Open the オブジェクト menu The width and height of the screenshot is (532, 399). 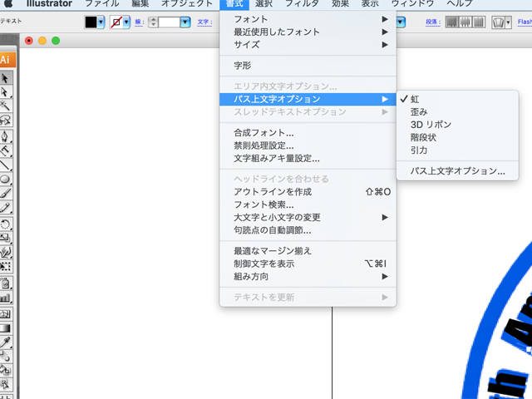click(x=186, y=3)
